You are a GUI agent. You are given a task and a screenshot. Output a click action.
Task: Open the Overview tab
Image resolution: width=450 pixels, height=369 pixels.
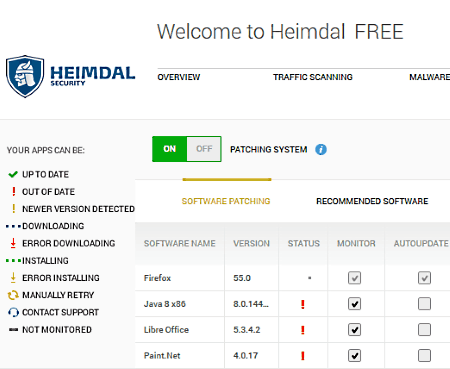pos(179,77)
